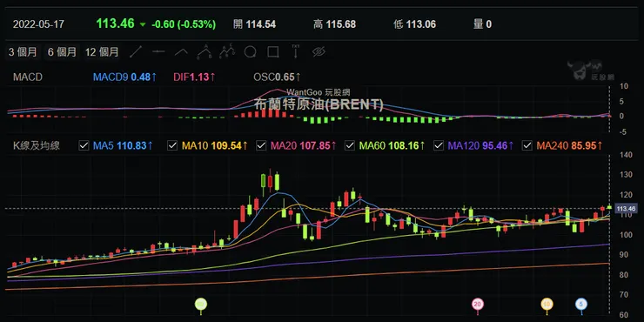Image resolution: width=644 pixels, height=322 pixels.
Task: Click the 113.46 price tag on axis
Action: click(x=627, y=209)
